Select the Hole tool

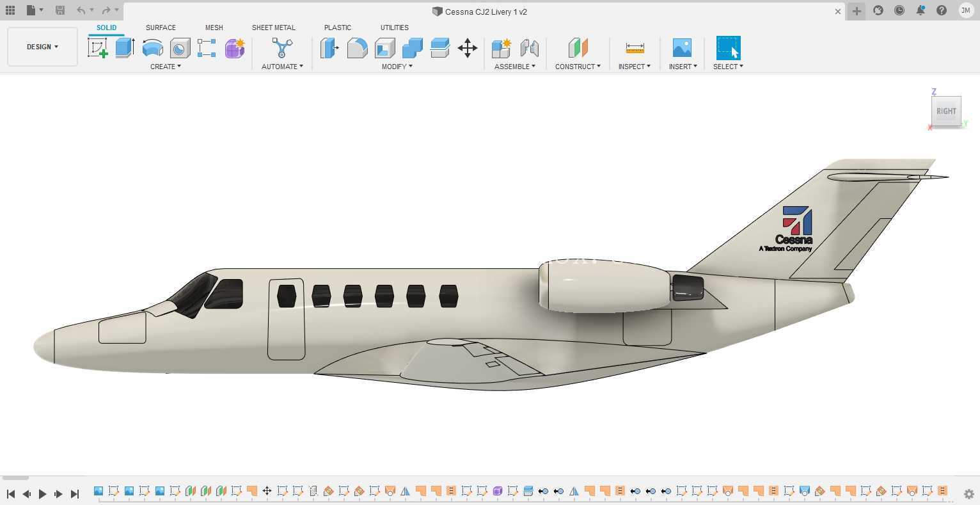[180, 48]
